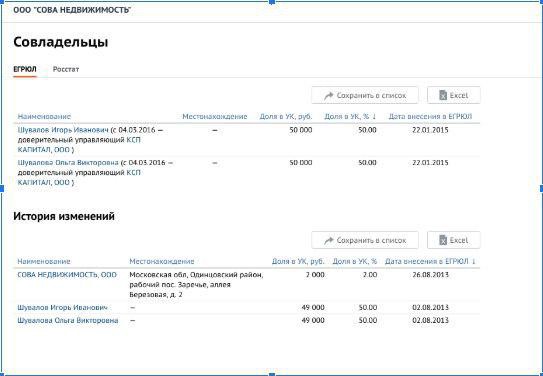Viewport: 543px width, 376px height.
Task: Open Шувалова Ольга Викторовна in the История изменений table
Action: (x=68, y=321)
